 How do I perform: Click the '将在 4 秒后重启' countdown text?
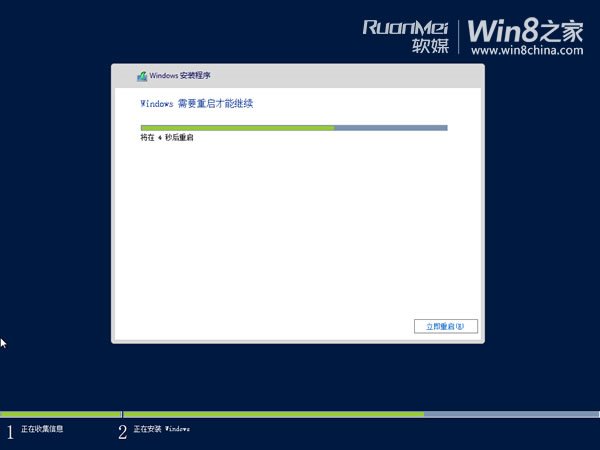167,137
